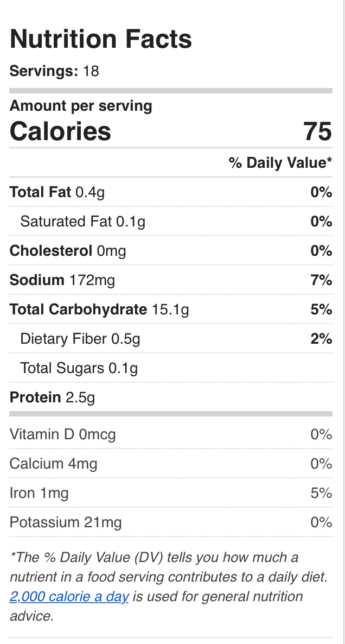Viewport: 345px width, 644px height.
Task: Click the Dietary Fiber 0.5g entry
Action: pos(80,339)
